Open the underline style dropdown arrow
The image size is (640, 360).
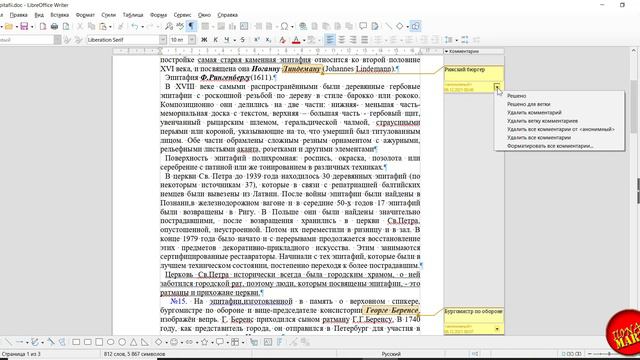tap(234, 40)
